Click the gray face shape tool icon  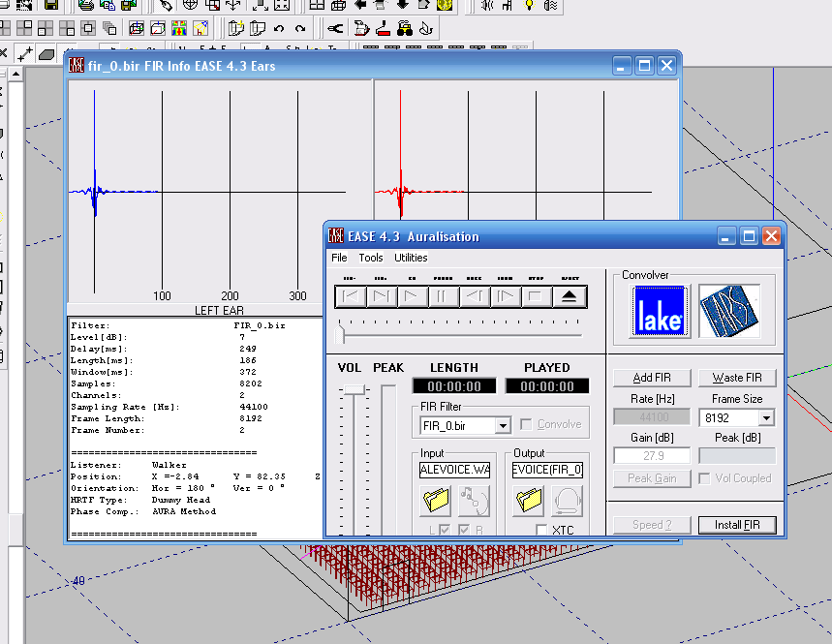coord(46,54)
